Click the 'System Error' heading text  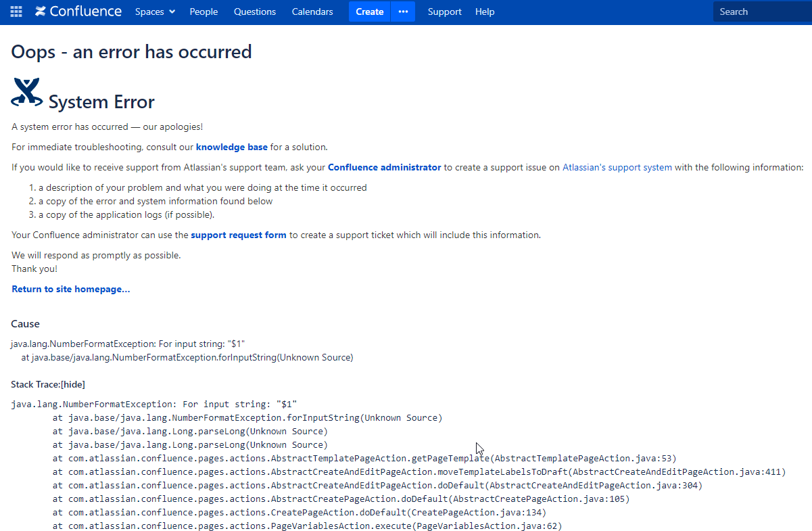pyautogui.click(x=101, y=102)
